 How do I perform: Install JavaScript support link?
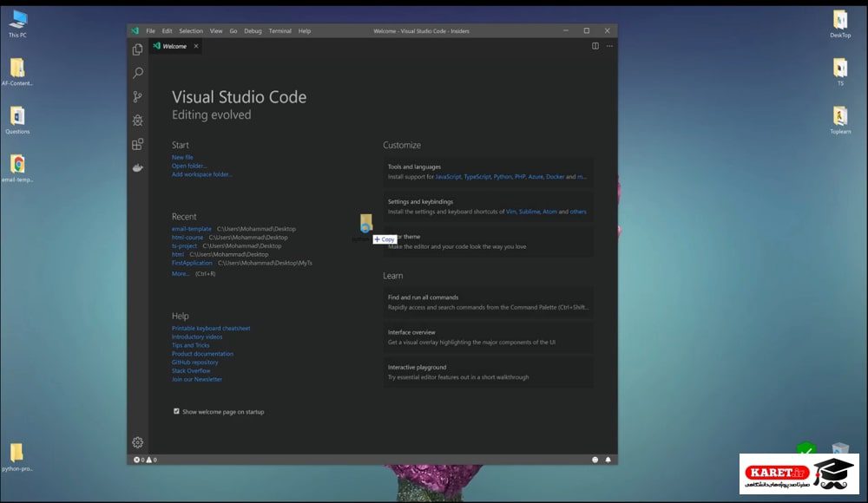pyautogui.click(x=449, y=177)
